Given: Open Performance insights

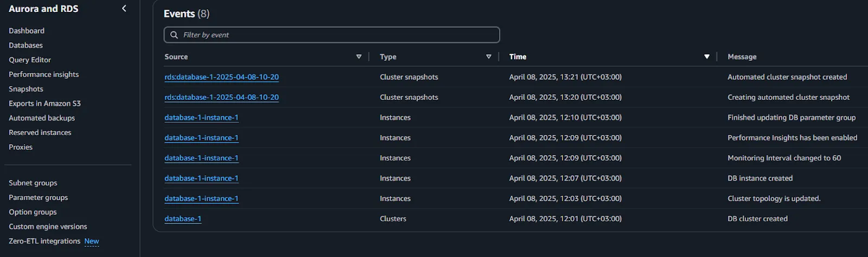Looking at the screenshot, I should point(43,74).
